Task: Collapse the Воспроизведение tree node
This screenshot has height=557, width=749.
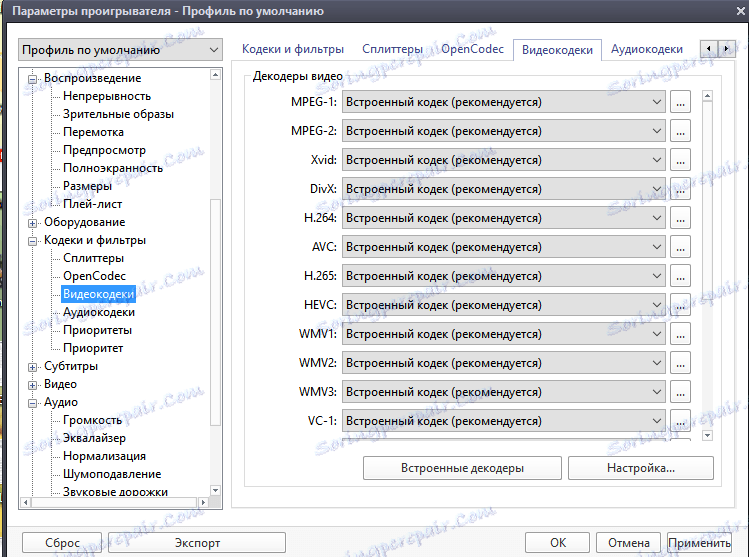Action: point(32,79)
